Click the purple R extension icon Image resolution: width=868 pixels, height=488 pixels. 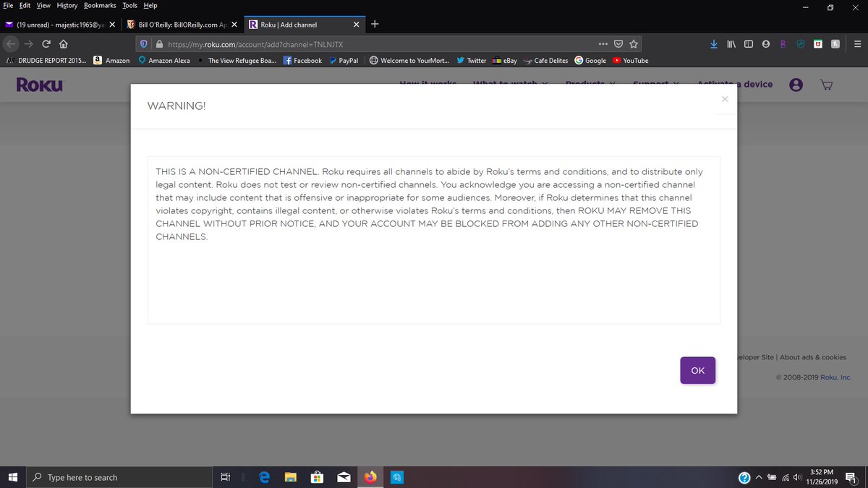point(783,43)
